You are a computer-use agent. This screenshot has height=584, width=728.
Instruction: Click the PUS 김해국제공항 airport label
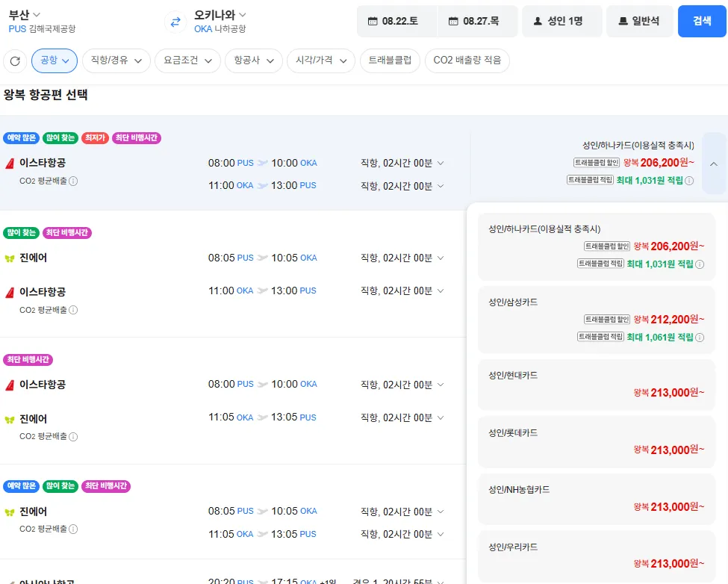(42, 29)
